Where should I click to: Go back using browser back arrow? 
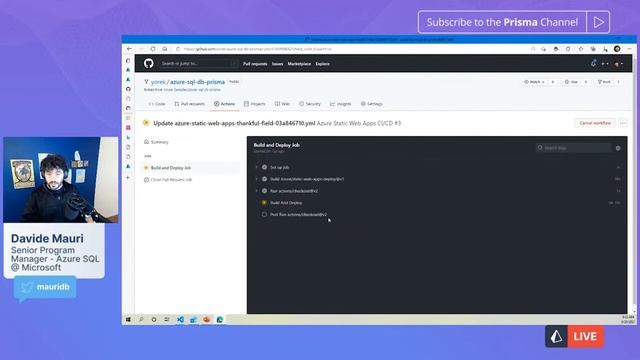click(129, 49)
